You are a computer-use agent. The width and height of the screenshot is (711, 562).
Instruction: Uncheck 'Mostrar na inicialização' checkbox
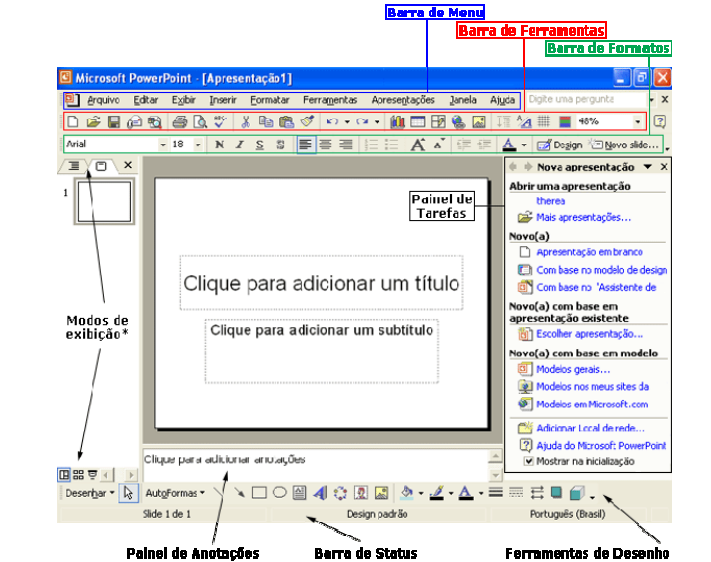[529, 462]
